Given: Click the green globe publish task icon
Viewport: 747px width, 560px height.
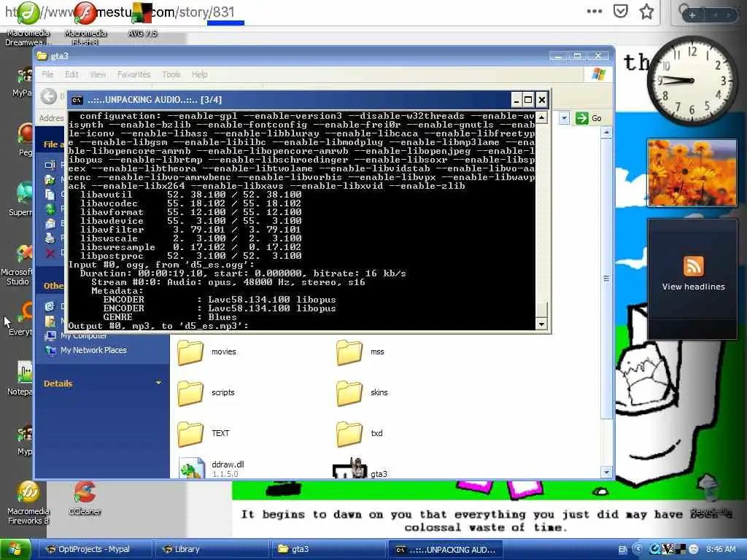Looking at the screenshot, I should (x=50, y=209).
